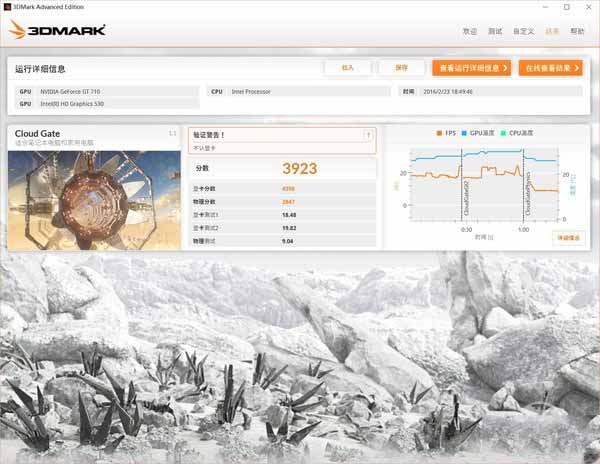Click the CloudGateGt2 marker line in chart
Image resolution: width=600 pixels, height=464 pixels.
(462, 186)
